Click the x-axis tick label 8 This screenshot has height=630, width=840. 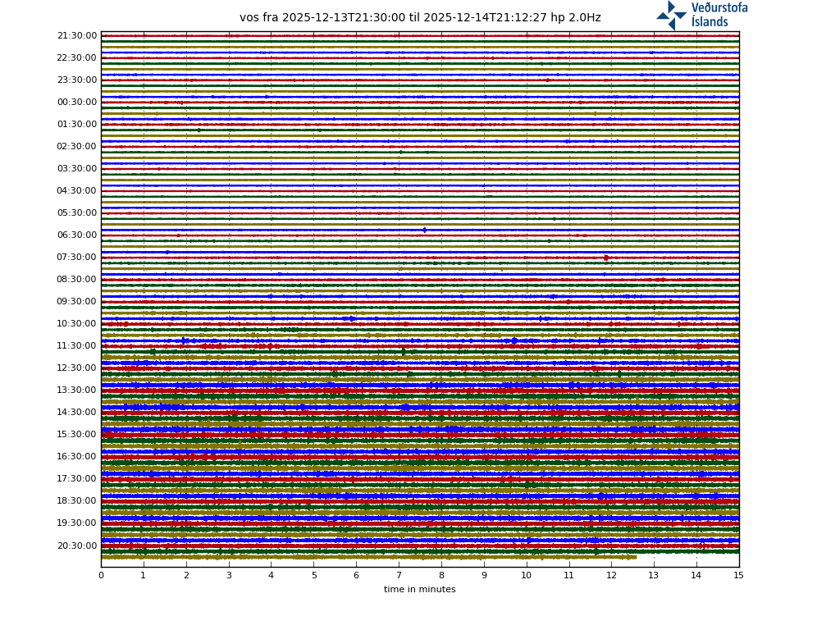(441, 576)
